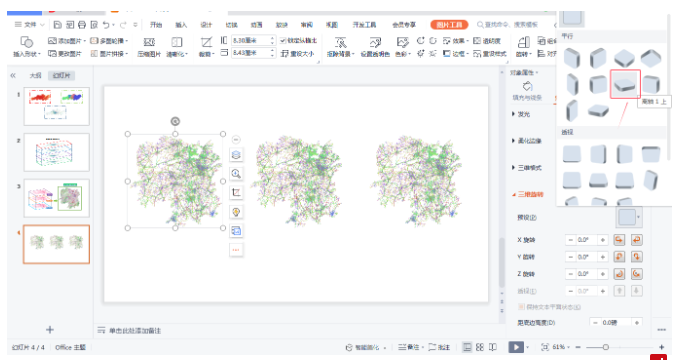Increase X rotation with plus stepper

pos(603,240)
